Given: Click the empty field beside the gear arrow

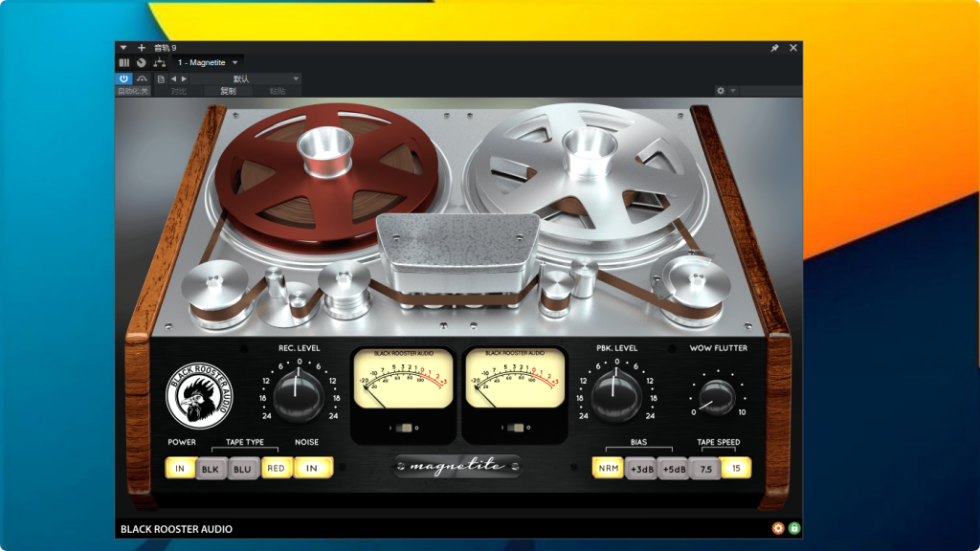Looking at the screenshot, I should pos(770,91).
